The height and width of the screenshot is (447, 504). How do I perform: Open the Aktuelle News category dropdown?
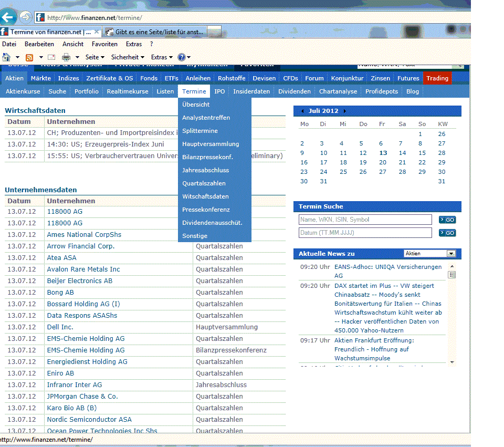pyautogui.click(x=450, y=254)
